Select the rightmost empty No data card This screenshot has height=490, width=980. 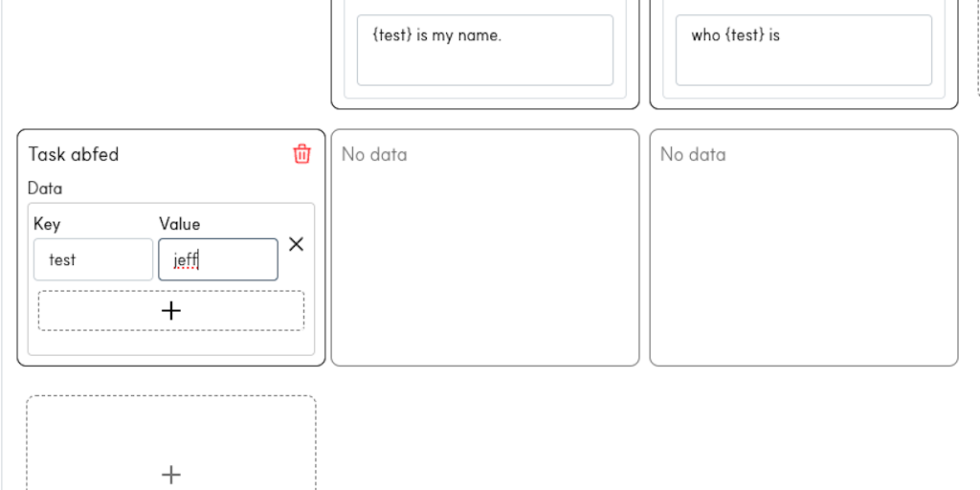[804, 268]
